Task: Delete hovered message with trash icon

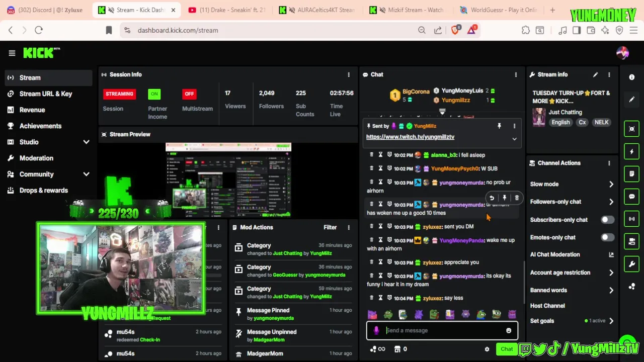Action: (x=517, y=198)
